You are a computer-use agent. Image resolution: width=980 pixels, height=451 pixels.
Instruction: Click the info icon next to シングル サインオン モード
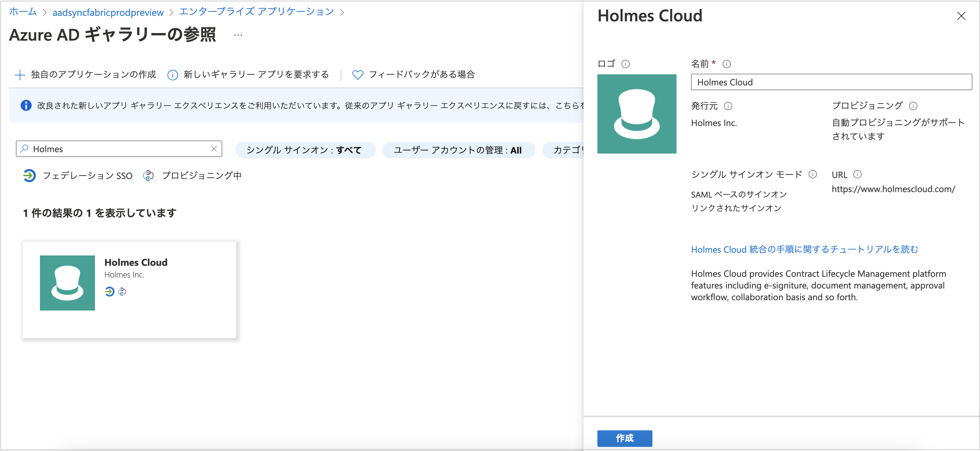pyautogui.click(x=813, y=174)
